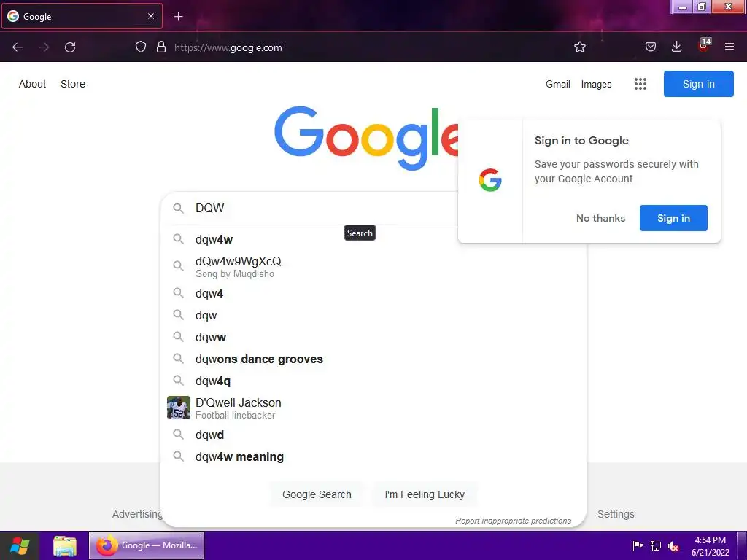The image size is (747, 560).
Task: Click the magnifier icon in the search box
Action: (178, 208)
